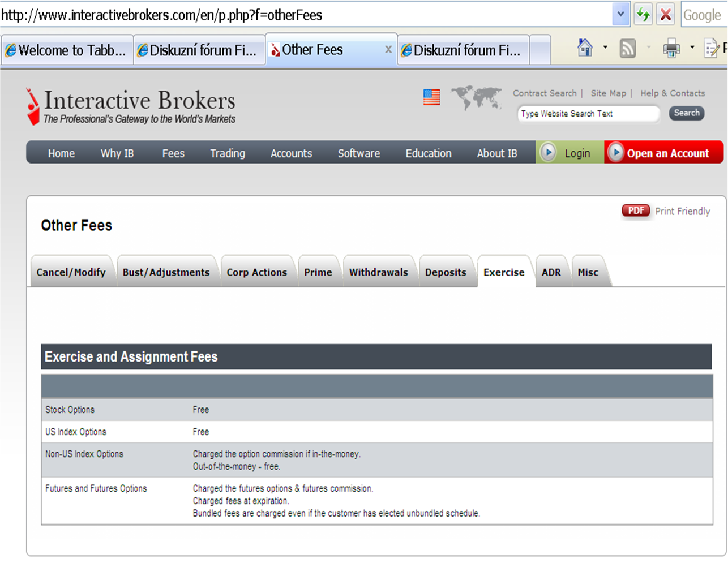Expand the Print options dropdown arrow
The width and height of the screenshot is (728, 563).
coord(692,48)
